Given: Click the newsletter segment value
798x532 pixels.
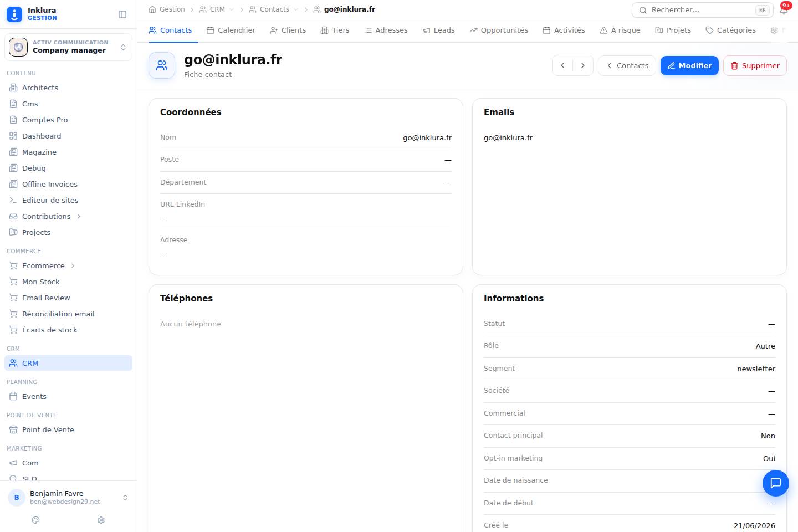Looking at the screenshot, I should (x=756, y=369).
